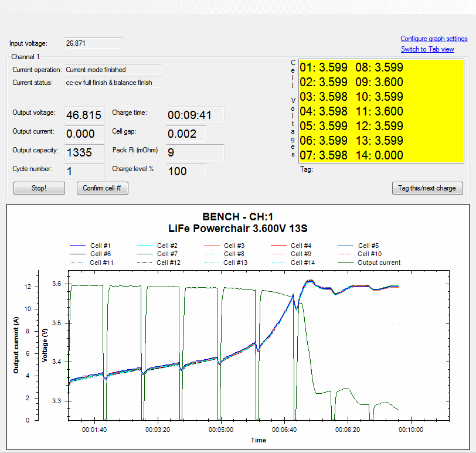This screenshot has width=476, height=453.
Task: Select the Output capacity value 1335
Action: [x=84, y=152]
